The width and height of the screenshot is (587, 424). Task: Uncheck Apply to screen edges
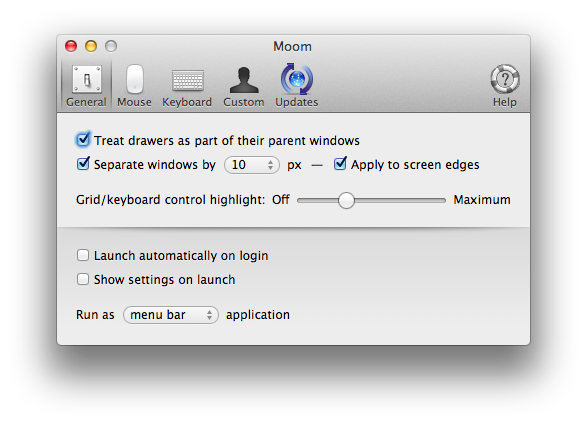click(x=340, y=164)
